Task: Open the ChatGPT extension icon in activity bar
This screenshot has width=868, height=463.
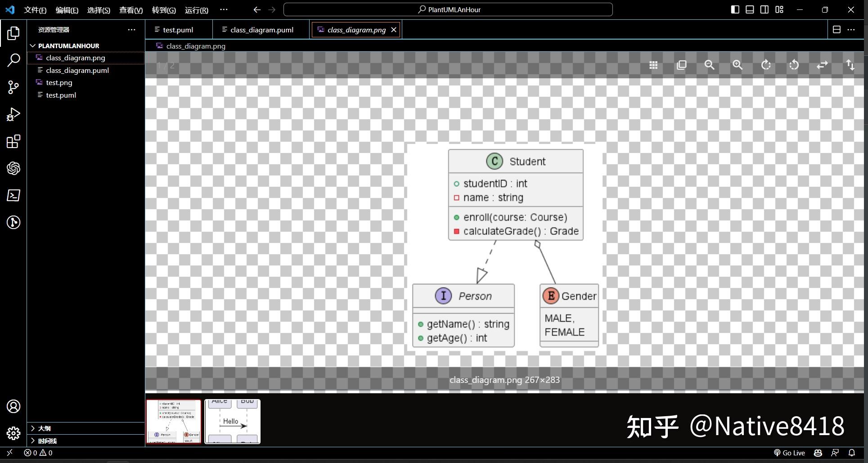Action: (13, 168)
